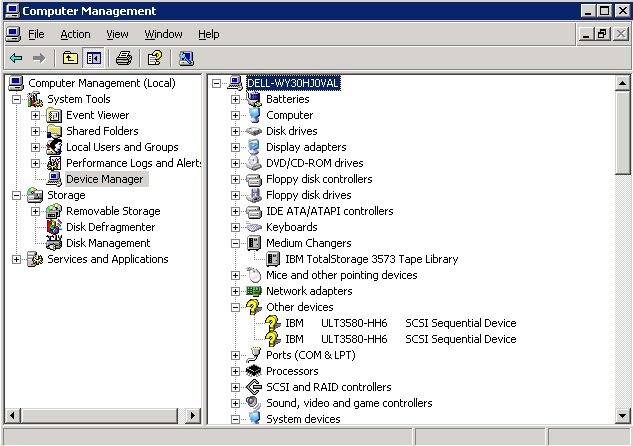This screenshot has height=446, width=633.
Task: Select Disk Defragmenter in Storage
Action: (x=110, y=227)
